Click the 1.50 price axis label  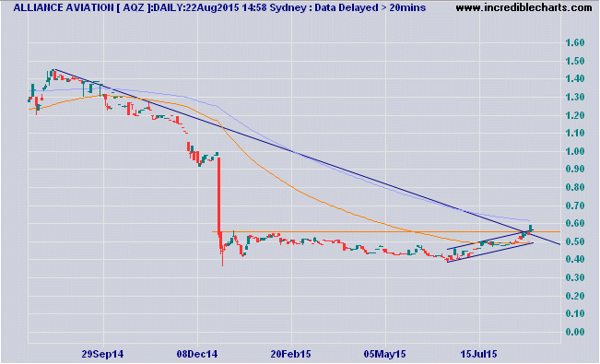coord(575,61)
